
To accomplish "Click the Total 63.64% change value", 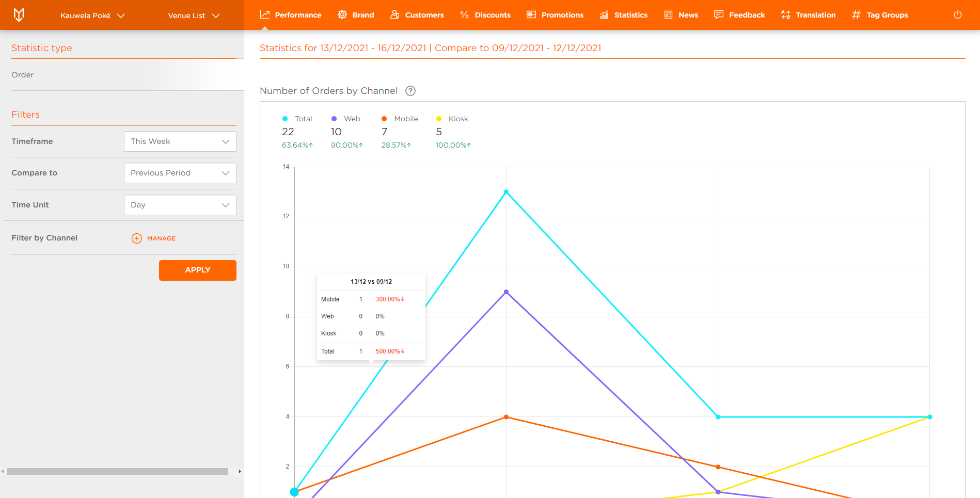I will coord(297,145).
